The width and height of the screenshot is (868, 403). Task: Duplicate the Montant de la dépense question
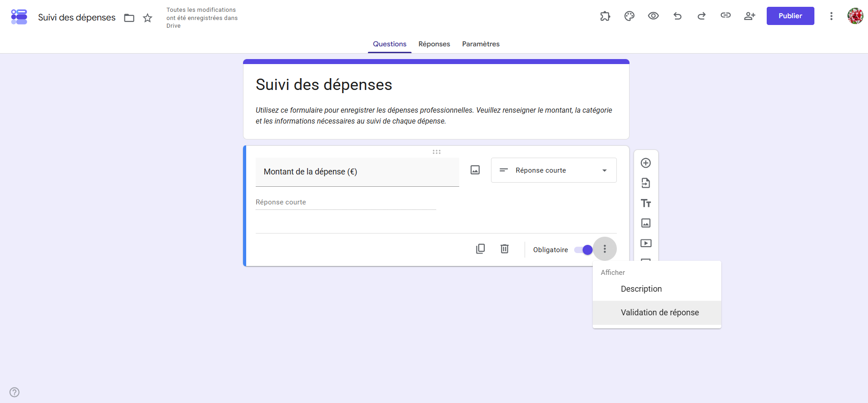click(481, 249)
